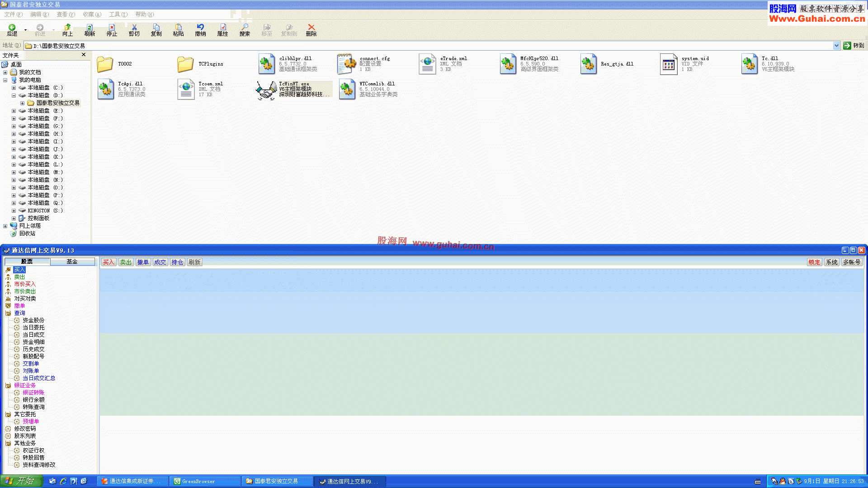Screen dimensions: 868x488
Task: Click the 剪切 cut toolbar icon
Action: (x=134, y=30)
